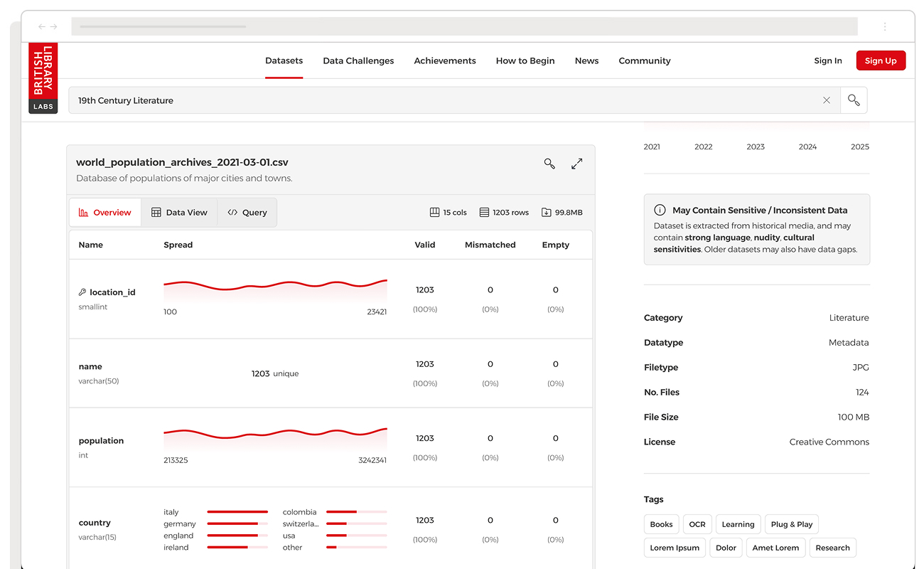Click the British Library Labs logo

[43, 78]
